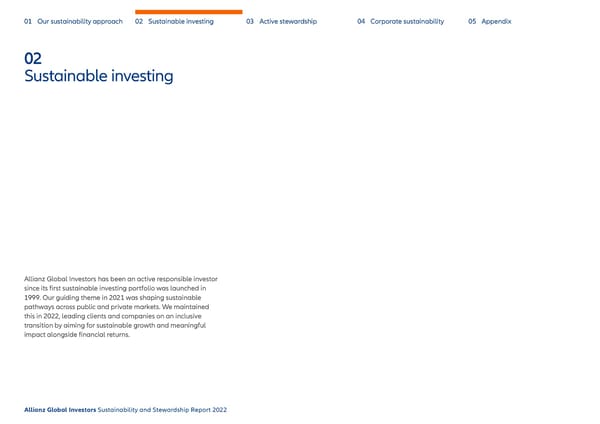Click the year "1999" in the paragraph
Screen dimensions: 600x424
pos(33,297)
